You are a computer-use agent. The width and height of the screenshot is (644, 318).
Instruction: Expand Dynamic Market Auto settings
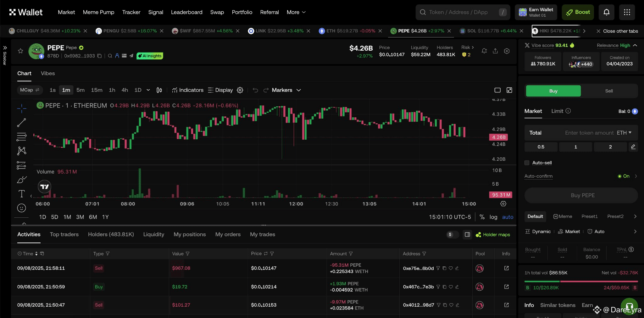(x=635, y=232)
